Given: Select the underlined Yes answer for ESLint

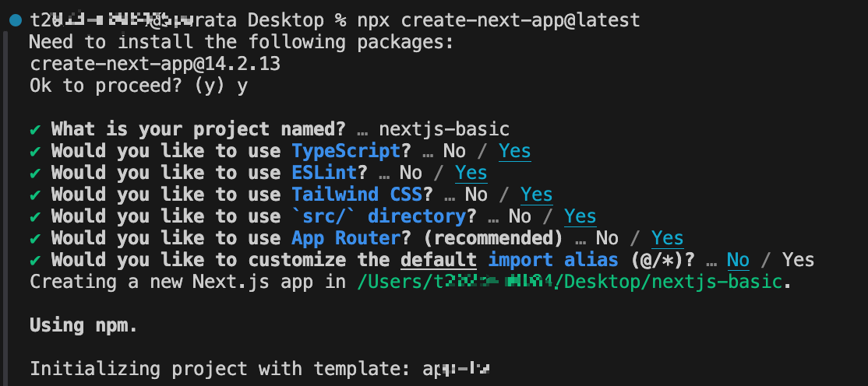Looking at the screenshot, I should 471,173.
